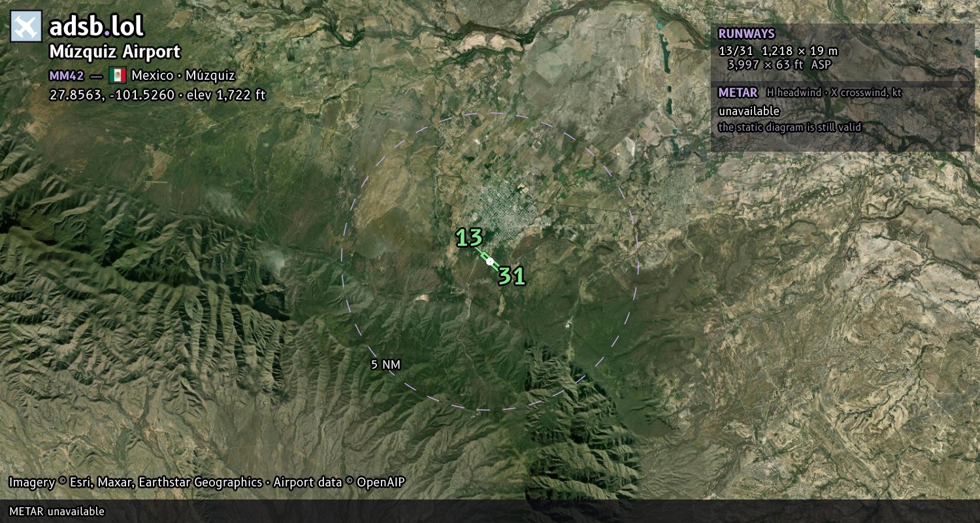Viewport: 980px width, 523px height.
Task: Select the runway 13 label
Action: pos(469,238)
